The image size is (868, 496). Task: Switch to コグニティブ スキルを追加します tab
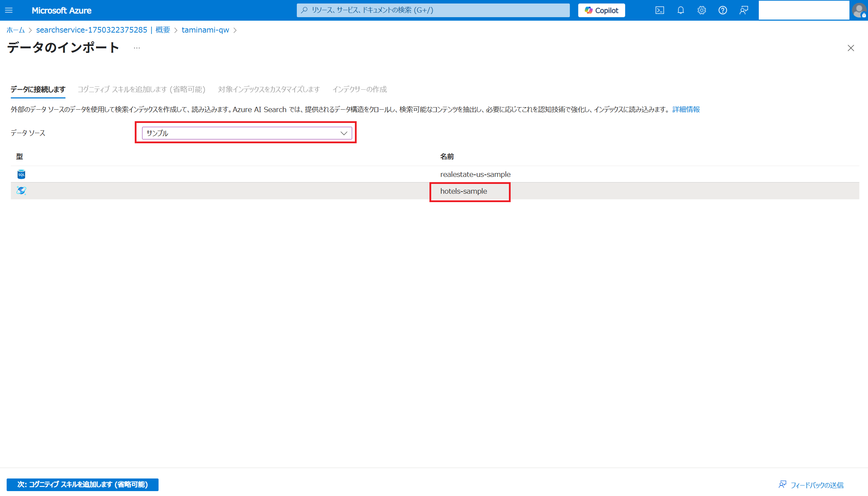tap(141, 89)
